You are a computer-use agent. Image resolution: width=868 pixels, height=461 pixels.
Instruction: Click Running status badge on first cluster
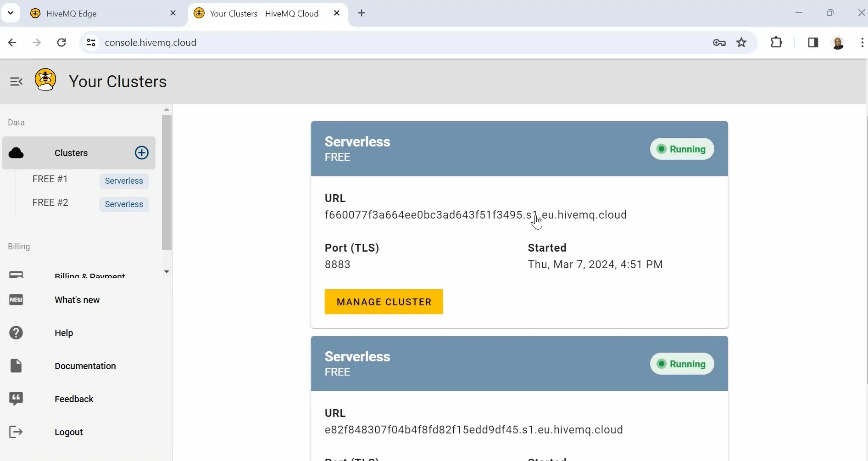coord(682,149)
